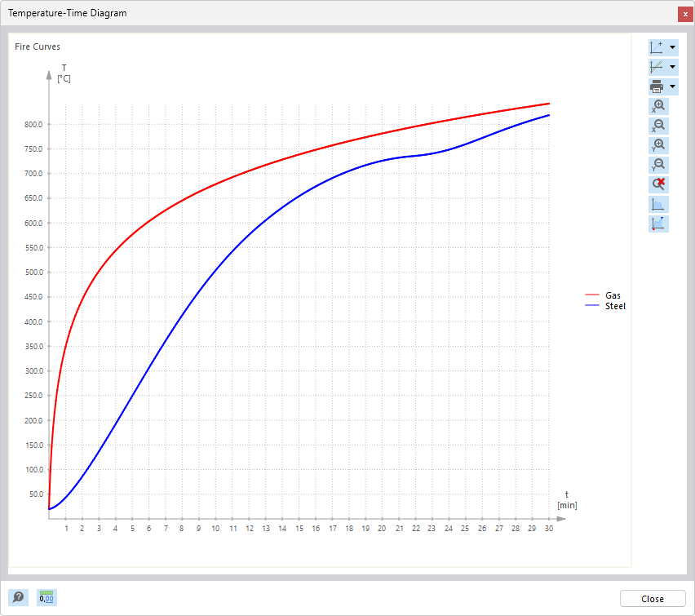Select the zoom out vertically tool
695x616 pixels.
657,164
